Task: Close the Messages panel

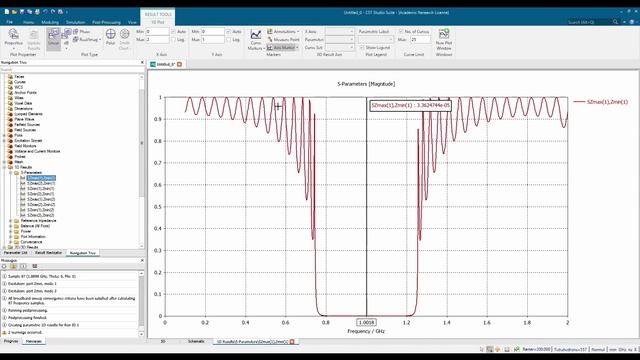Action: pos(142,260)
